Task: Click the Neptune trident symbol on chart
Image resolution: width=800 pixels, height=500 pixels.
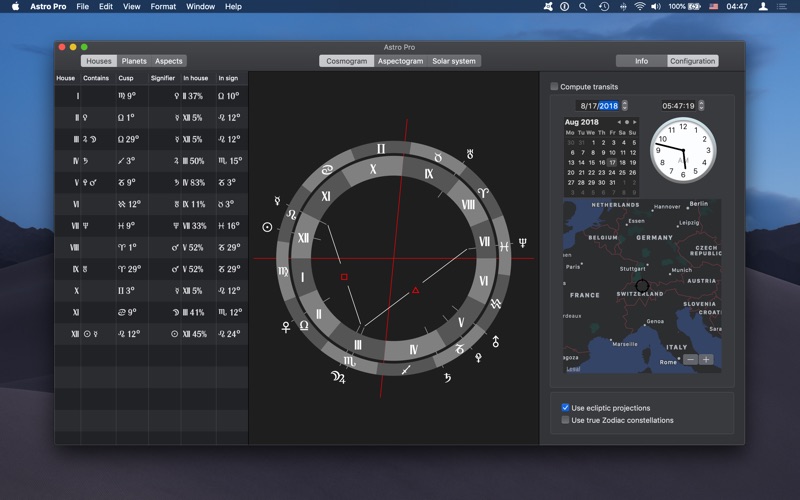Action: (x=522, y=243)
